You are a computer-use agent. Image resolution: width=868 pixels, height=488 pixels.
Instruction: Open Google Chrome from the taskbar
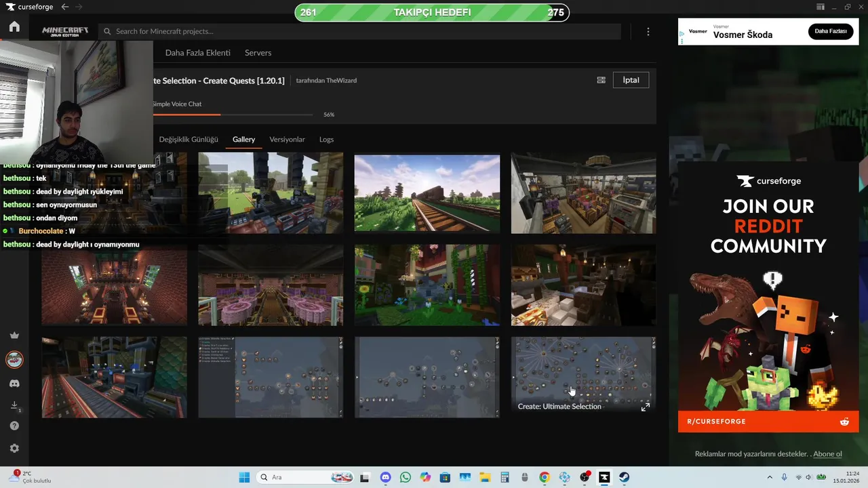click(545, 477)
